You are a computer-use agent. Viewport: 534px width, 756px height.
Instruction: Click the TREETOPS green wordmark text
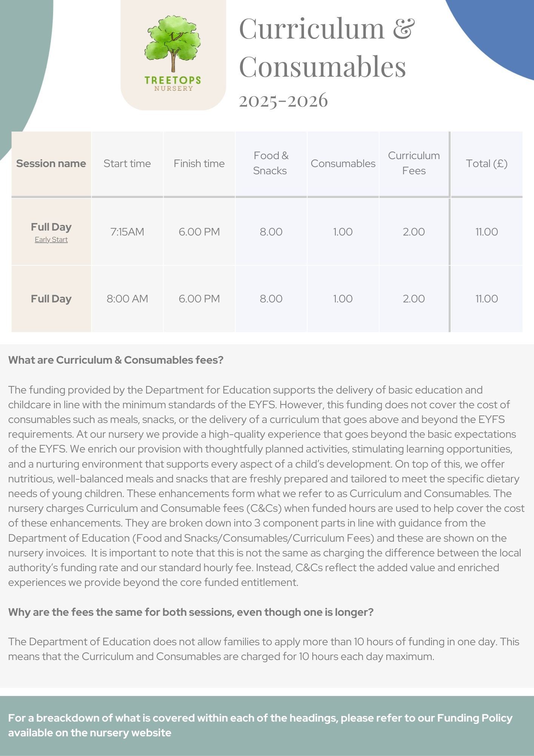coord(173,80)
